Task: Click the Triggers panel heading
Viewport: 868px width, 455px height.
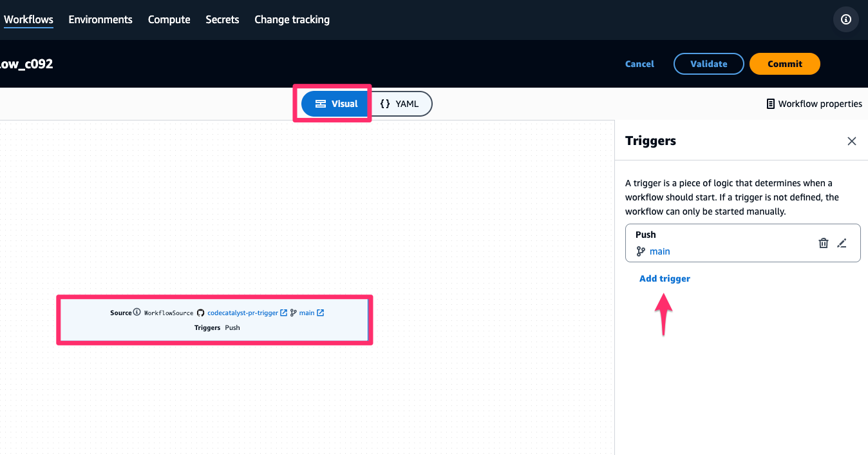Action: click(x=650, y=141)
